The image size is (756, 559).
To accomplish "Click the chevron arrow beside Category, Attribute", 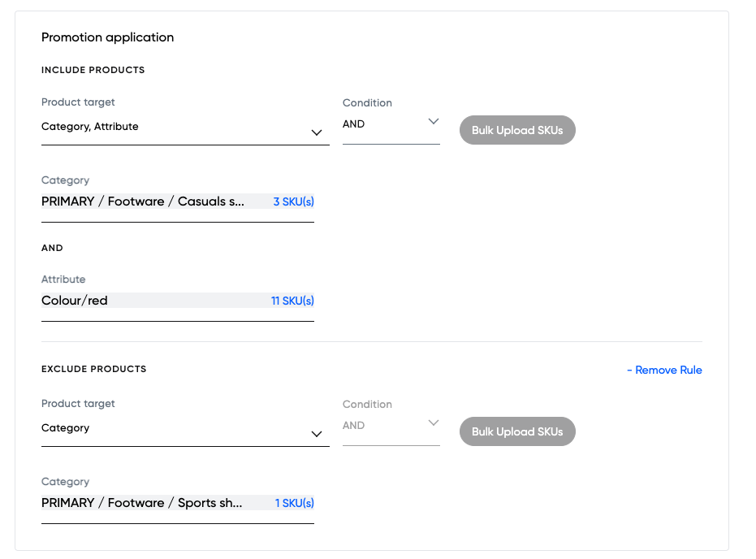I will click(317, 132).
